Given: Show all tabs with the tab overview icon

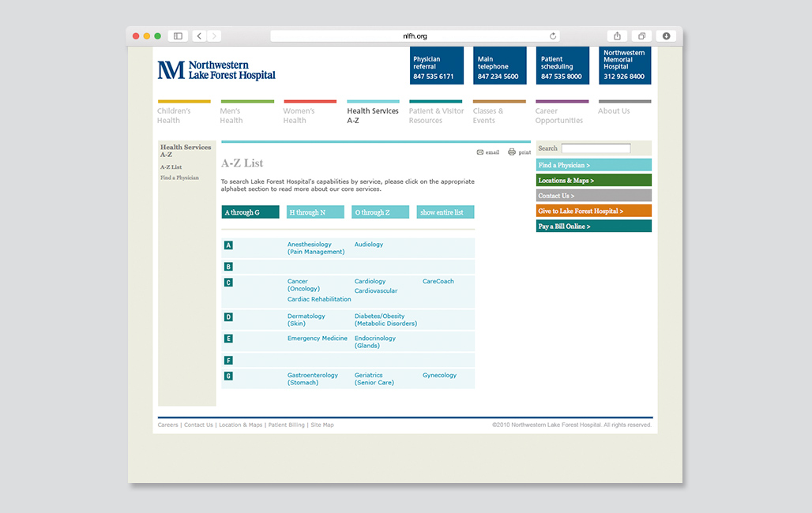Looking at the screenshot, I should click(641, 36).
